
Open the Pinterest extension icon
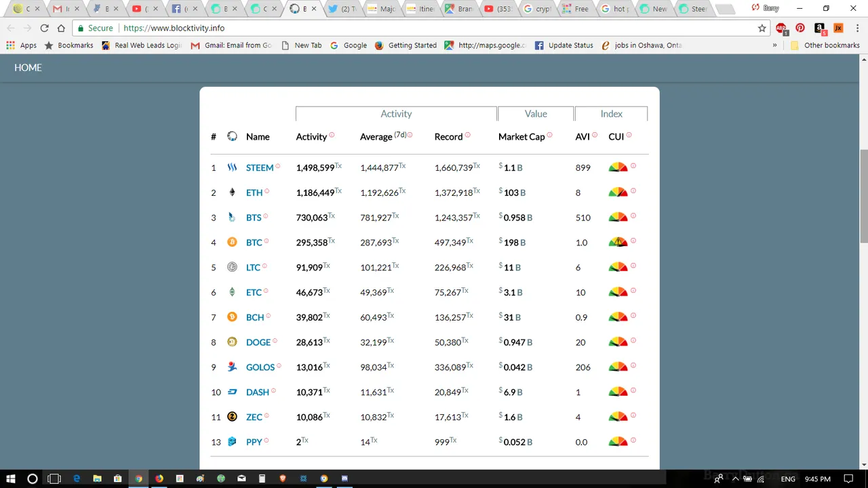[800, 28]
